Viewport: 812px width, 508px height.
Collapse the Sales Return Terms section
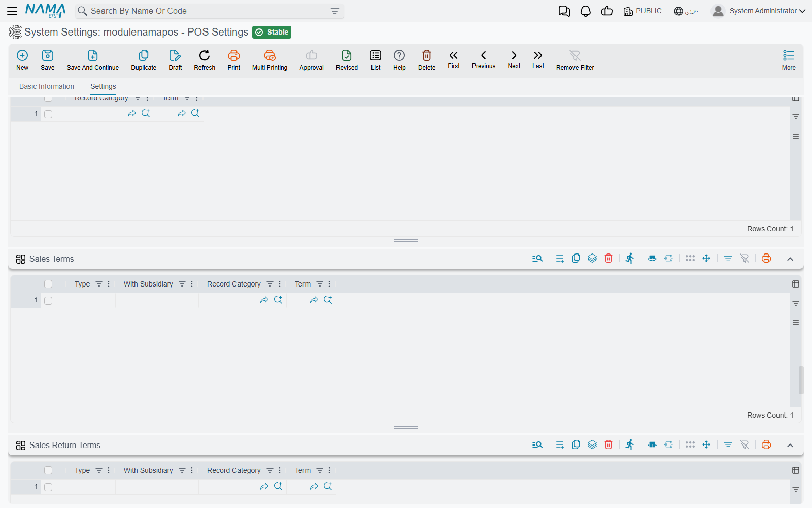tap(790, 446)
